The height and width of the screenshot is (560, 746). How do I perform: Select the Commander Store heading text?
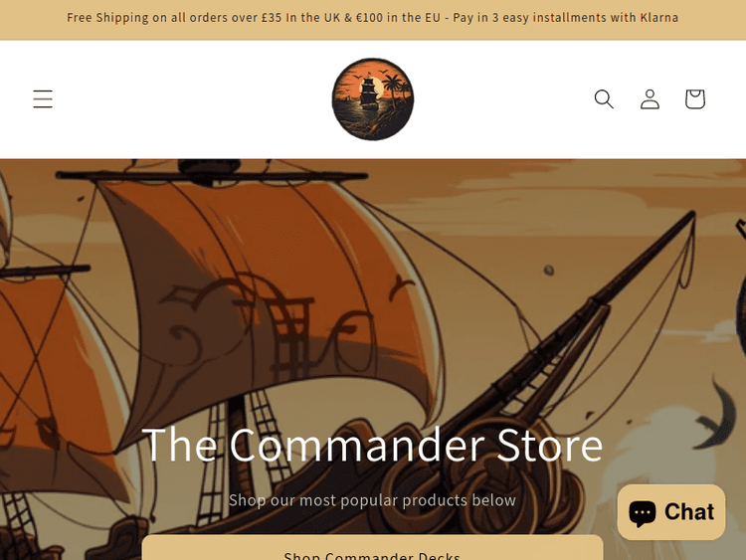tap(373, 446)
